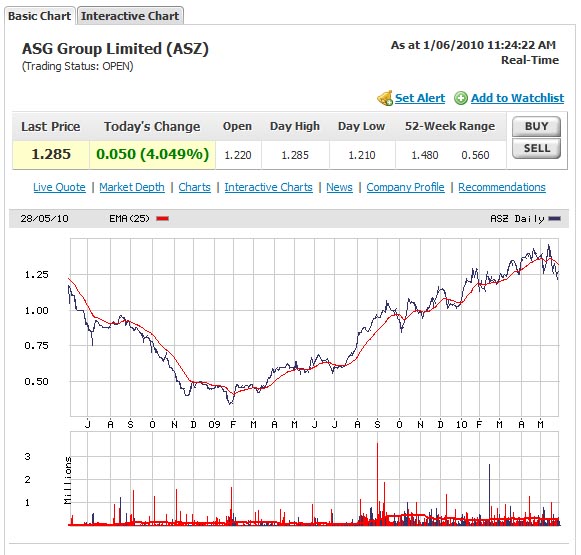Click the ASG Group Limited (ASZ) heading

click(115, 49)
